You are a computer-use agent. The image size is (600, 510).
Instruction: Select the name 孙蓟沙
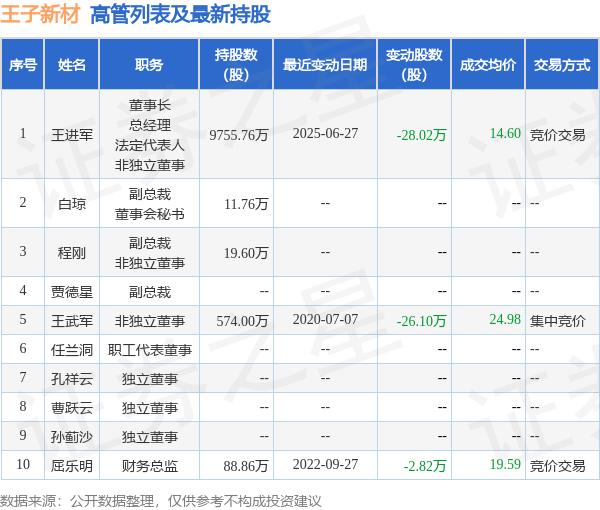coord(72,437)
